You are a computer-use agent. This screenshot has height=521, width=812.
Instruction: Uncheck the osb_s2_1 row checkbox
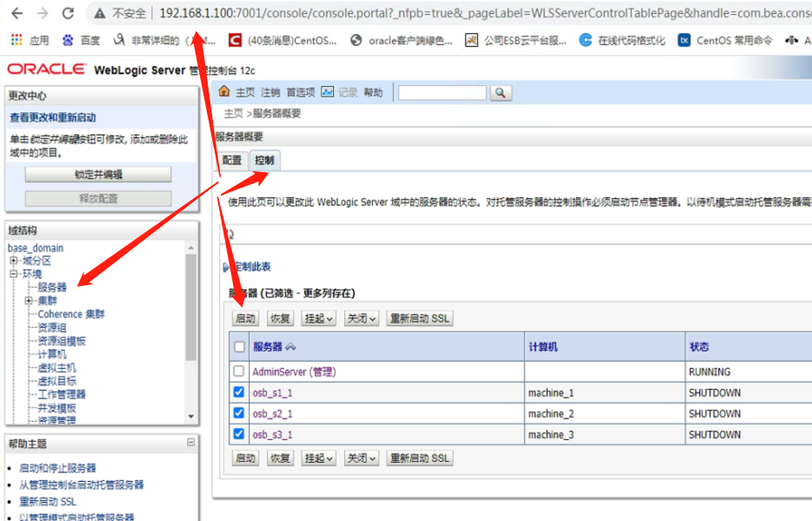(239, 413)
